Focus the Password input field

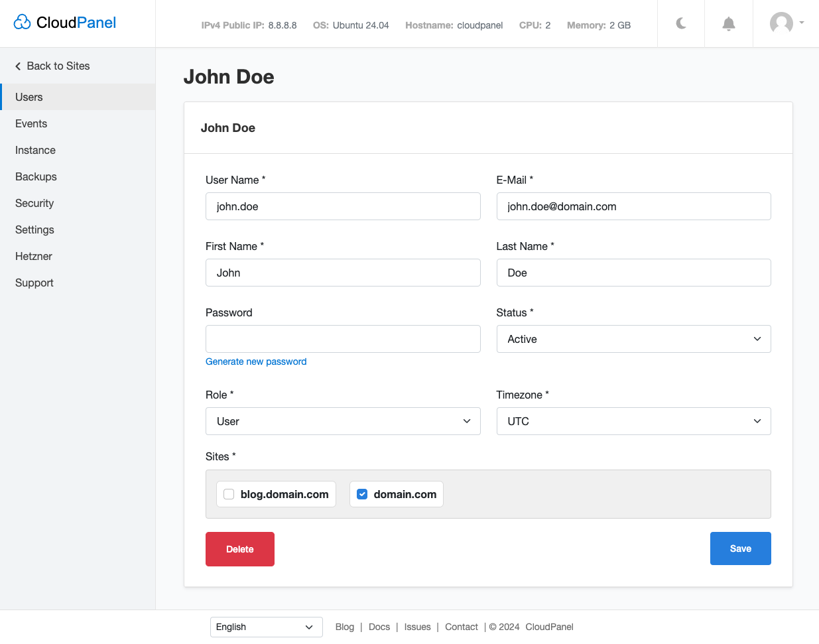pos(342,339)
